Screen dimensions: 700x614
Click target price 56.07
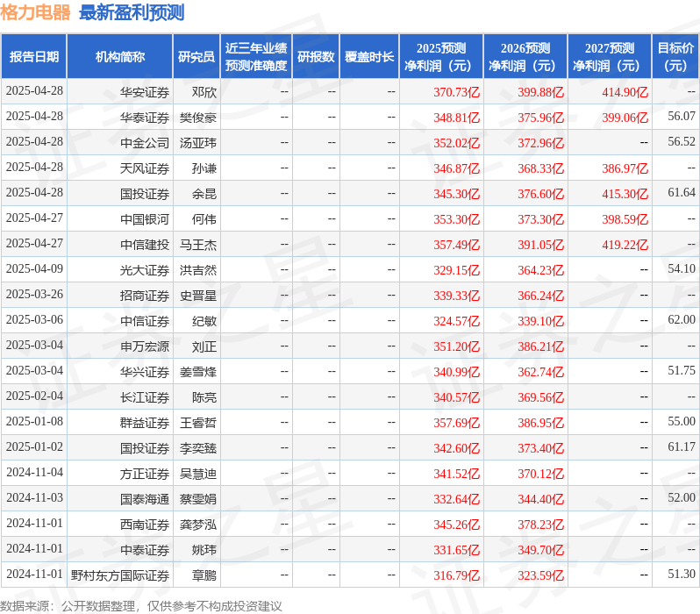click(682, 117)
